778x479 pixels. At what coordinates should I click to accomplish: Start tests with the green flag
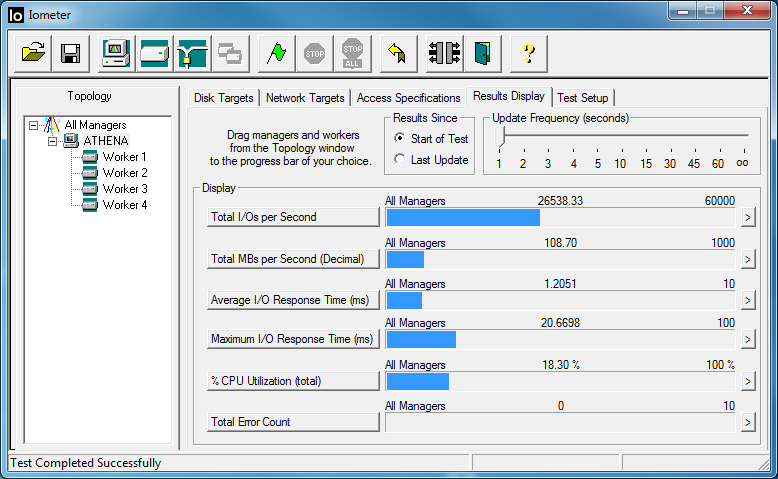point(276,53)
